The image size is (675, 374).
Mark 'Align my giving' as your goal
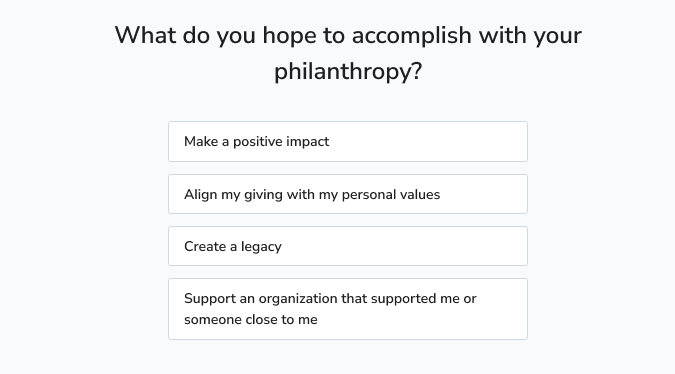pos(348,194)
